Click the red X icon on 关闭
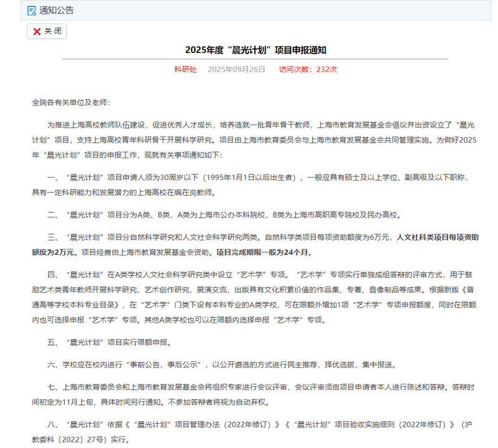498x448 pixels. 37,32
